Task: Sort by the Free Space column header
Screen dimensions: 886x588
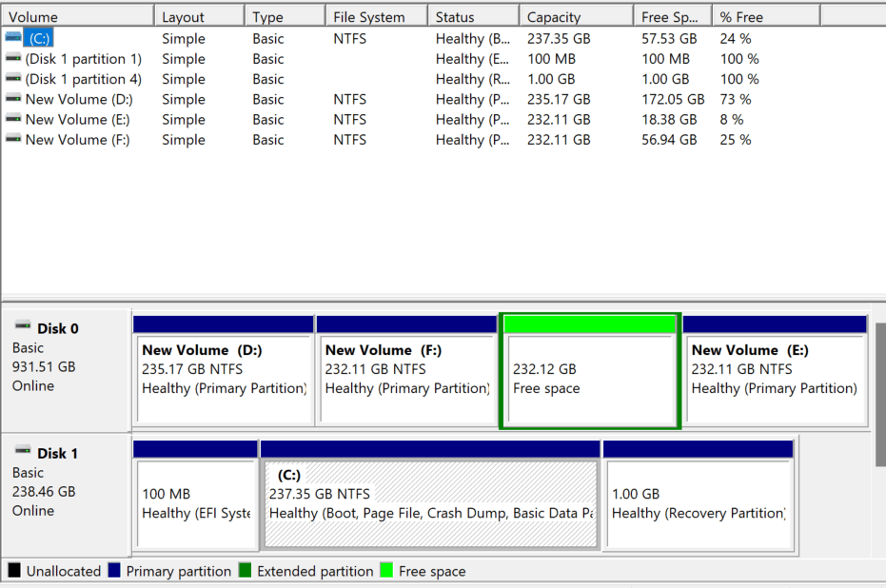Action: coord(673,17)
